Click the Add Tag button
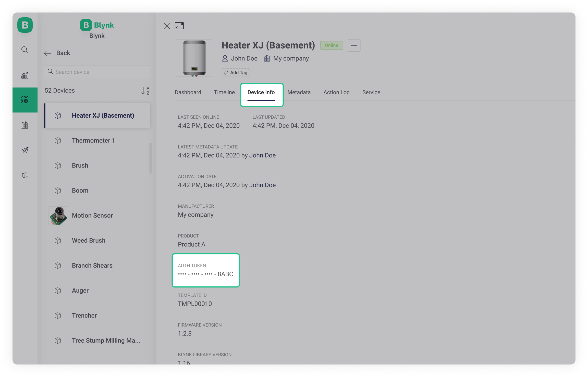Viewport: 588px width, 377px height. (235, 73)
